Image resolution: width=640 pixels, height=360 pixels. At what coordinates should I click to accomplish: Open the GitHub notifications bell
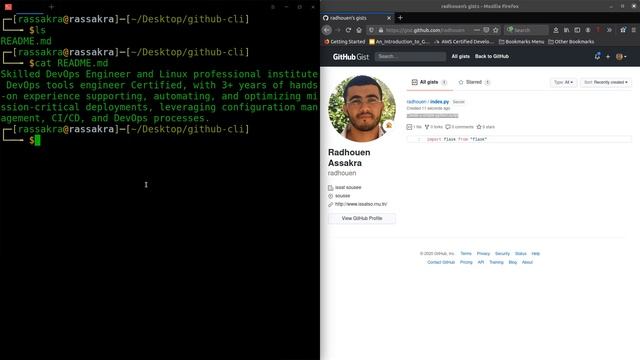point(597,56)
